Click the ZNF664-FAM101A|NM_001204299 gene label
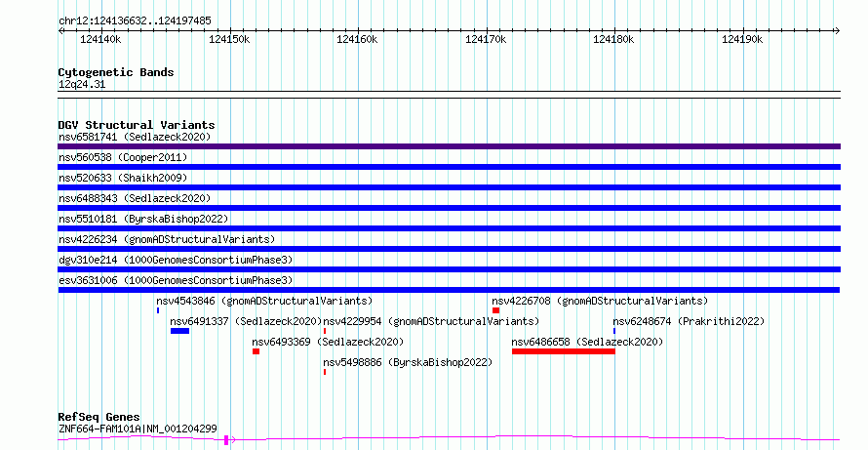 click(x=138, y=429)
